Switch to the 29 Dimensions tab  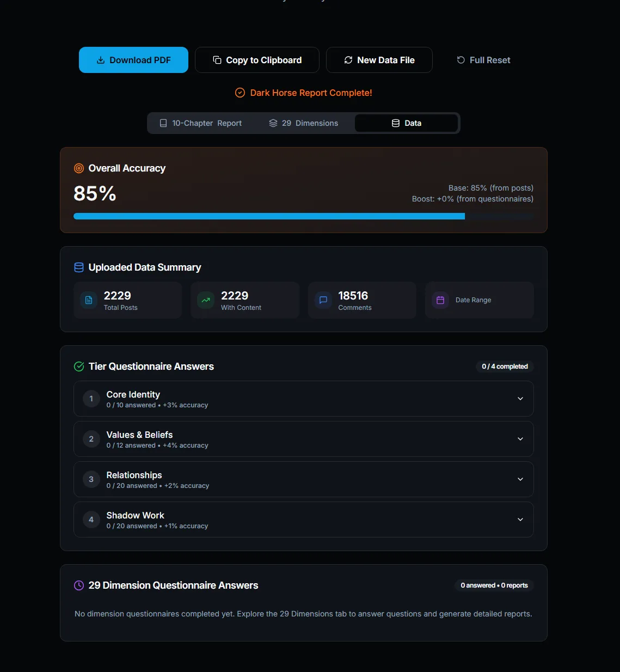click(x=303, y=123)
